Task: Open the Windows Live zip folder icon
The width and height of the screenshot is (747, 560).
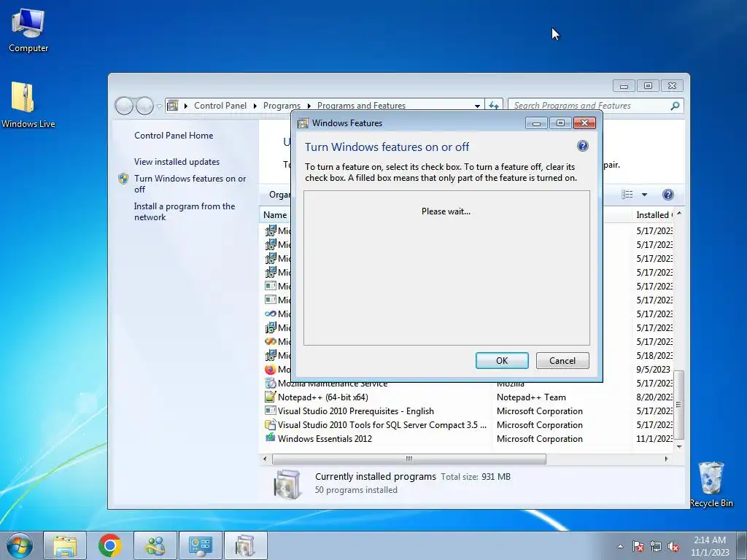Action: coord(28,105)
